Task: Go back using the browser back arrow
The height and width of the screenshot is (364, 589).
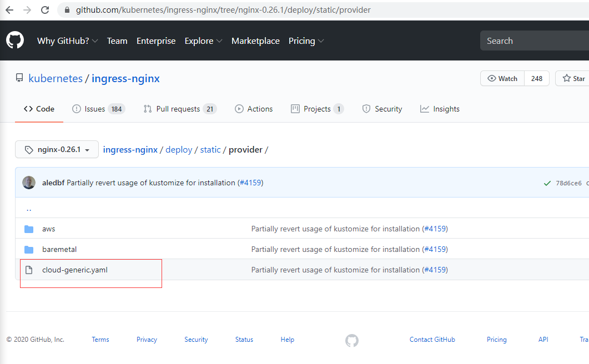Action: (x=10, y=10)
